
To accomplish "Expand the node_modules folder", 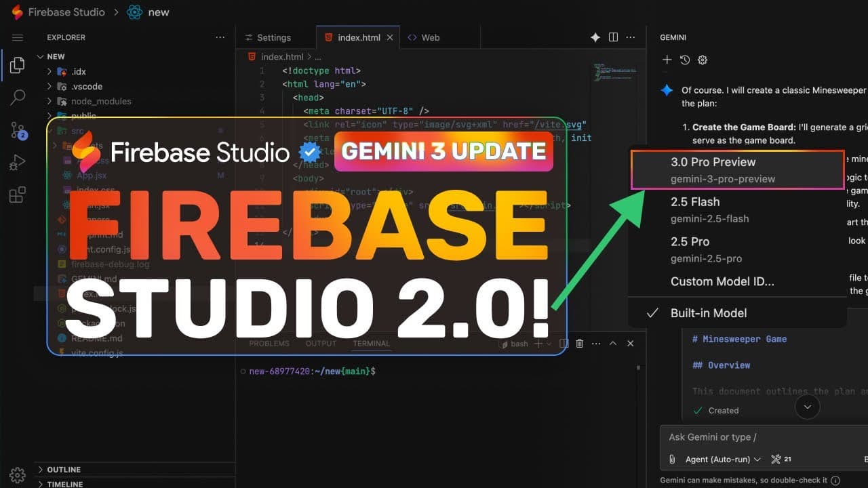I will (49, 102).
